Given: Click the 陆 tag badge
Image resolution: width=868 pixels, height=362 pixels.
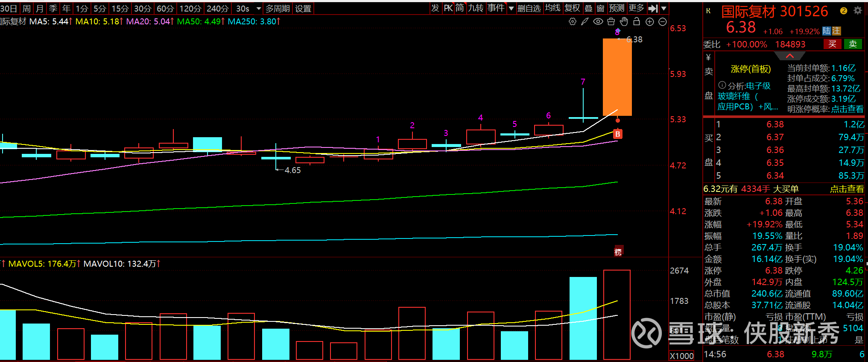Looking at the screenshot, I should [827, 31].
